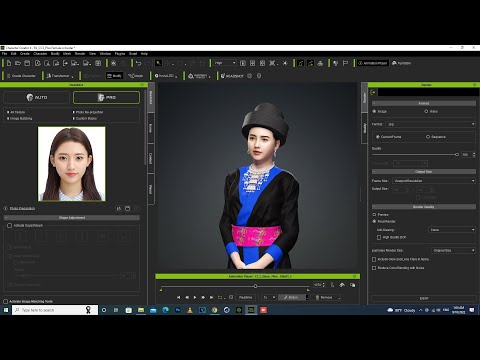This screenshot has width=480, height=360.
Task: Switch to AUTO headshot mode
Action: point(37,97)
